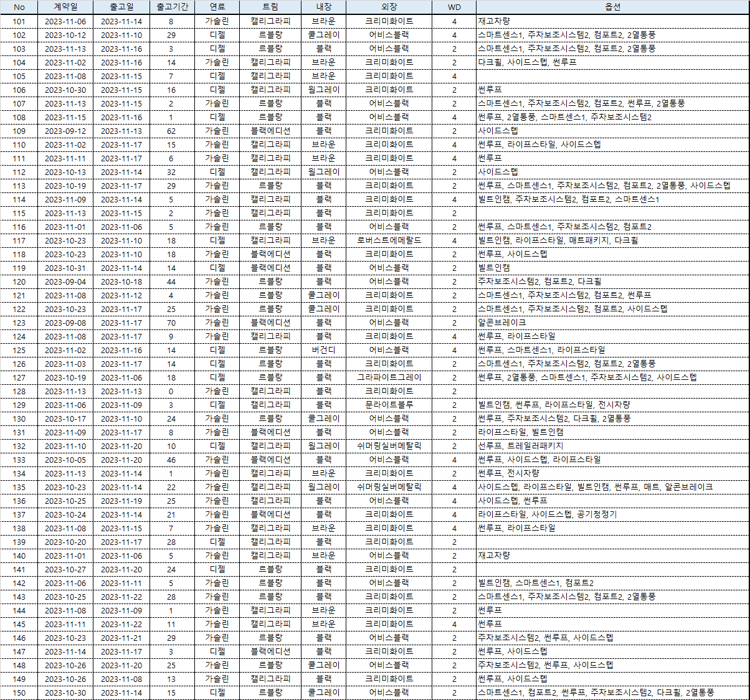
Task: Select the '출고일' column header
Action: coord(121,7)
